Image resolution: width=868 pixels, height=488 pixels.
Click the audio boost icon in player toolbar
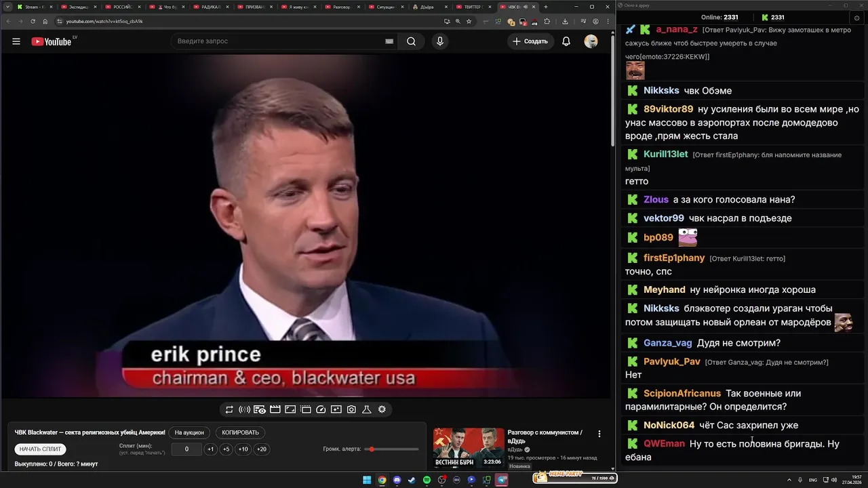click(x=245, y=409)
